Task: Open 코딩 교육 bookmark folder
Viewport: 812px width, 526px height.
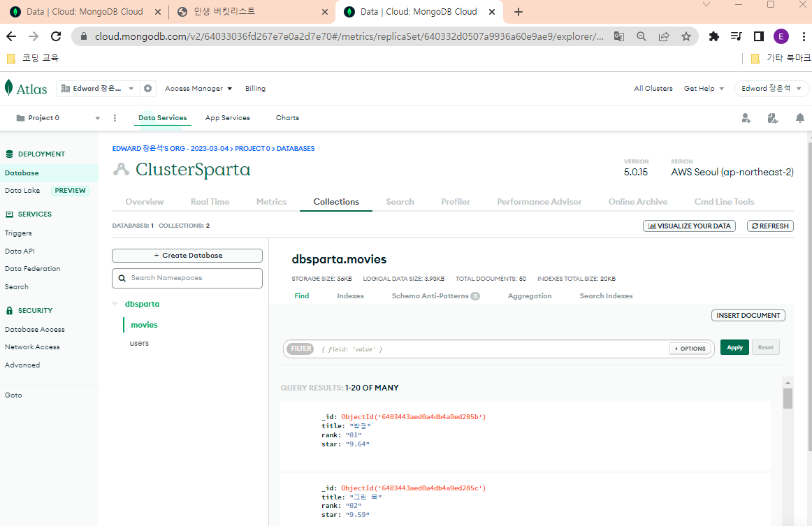Action: pos(33,58)
